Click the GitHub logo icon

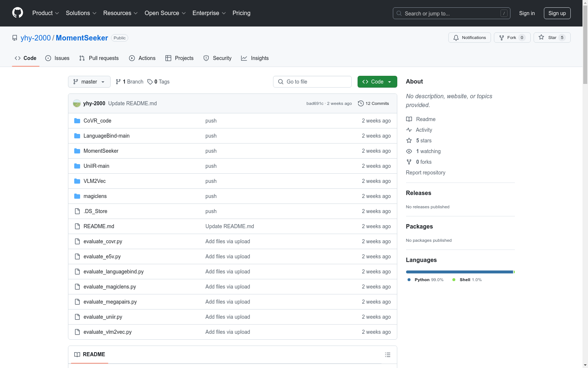click(18, 13)
